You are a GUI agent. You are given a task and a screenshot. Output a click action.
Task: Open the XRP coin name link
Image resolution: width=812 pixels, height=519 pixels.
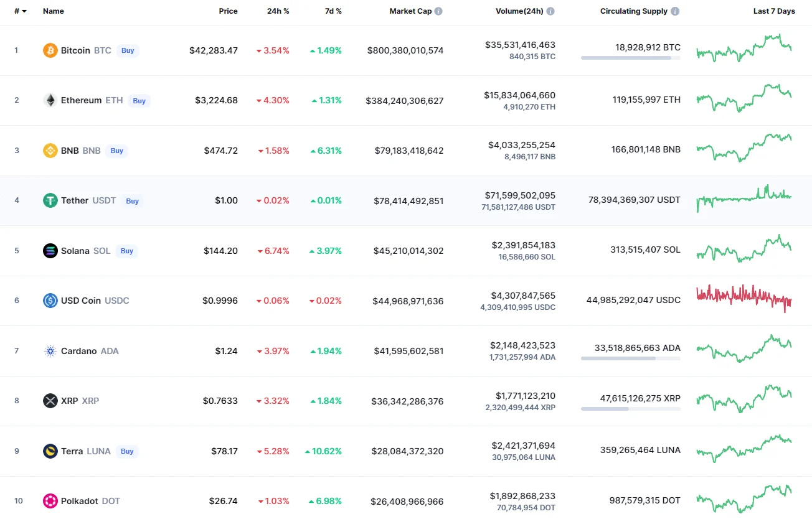click(70, 401)
